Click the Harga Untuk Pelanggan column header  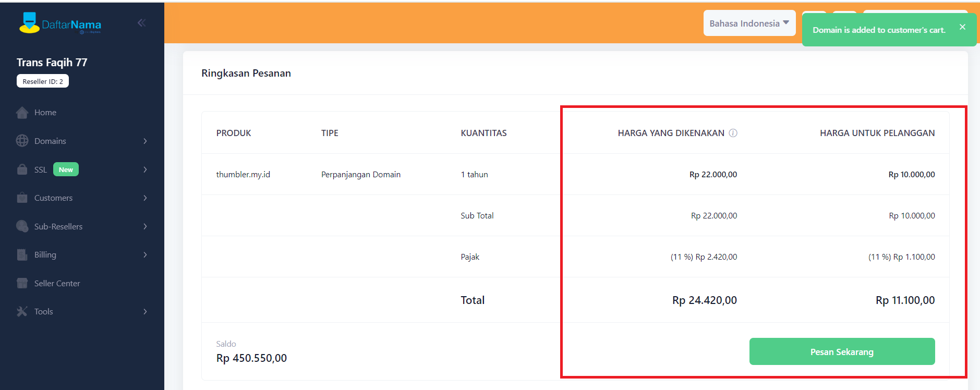click(877, 133)
